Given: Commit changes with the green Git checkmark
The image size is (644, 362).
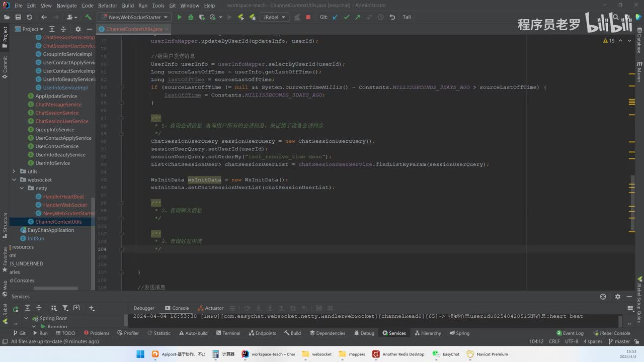Looking at the screenshot, I should tap(346, 17).
